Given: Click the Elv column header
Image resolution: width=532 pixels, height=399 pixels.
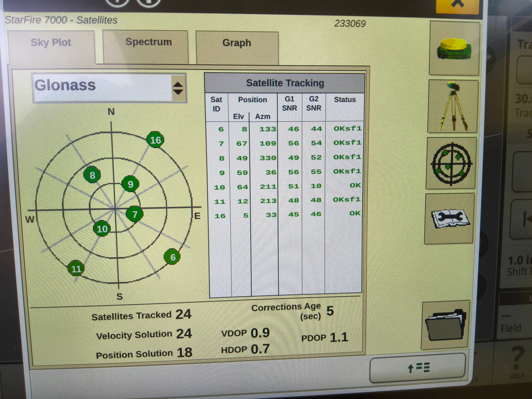Looking at the screenshot, I should pos(239,116).
